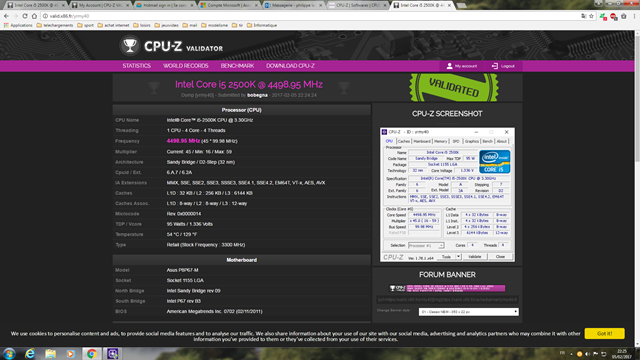640x360 pixels.
Task: Open the BENCHMARK menu item
Action: [237, 66]
